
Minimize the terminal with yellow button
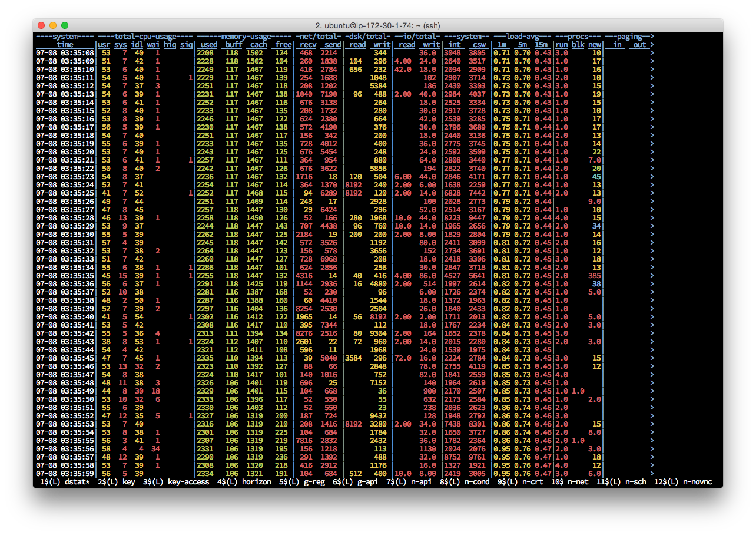click(x=53, y=25)
